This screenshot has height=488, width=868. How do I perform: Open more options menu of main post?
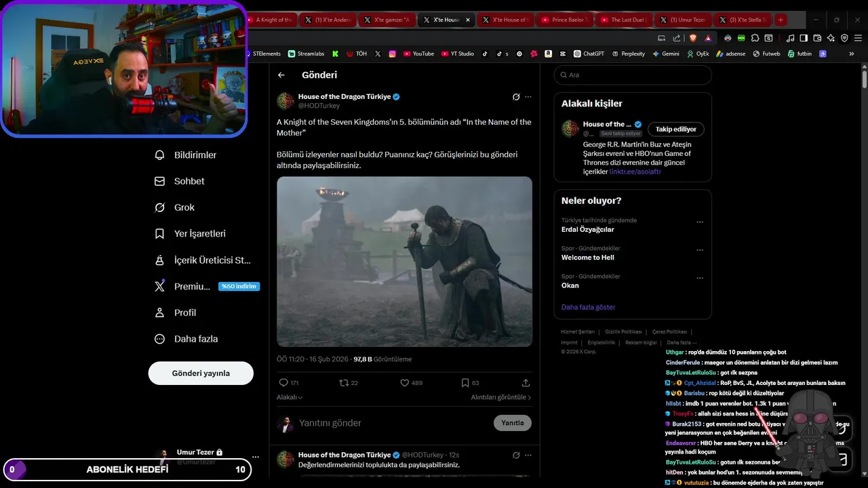(x=528, y=97)
